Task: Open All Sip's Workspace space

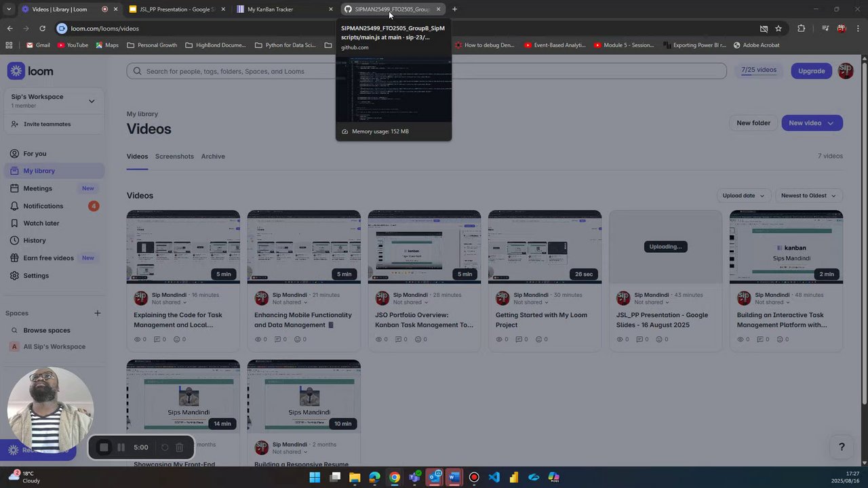Action: pos(53,346)
